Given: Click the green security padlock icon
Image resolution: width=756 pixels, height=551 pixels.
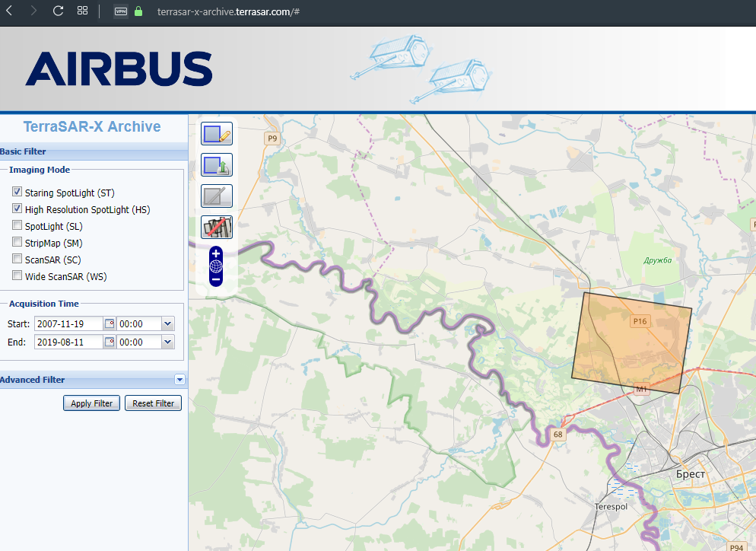Looking at the screenshot, I should (x=138, y=11).
